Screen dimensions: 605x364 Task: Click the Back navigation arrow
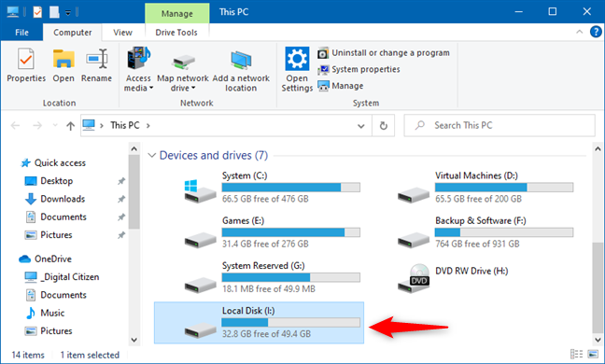click(15, 125)
